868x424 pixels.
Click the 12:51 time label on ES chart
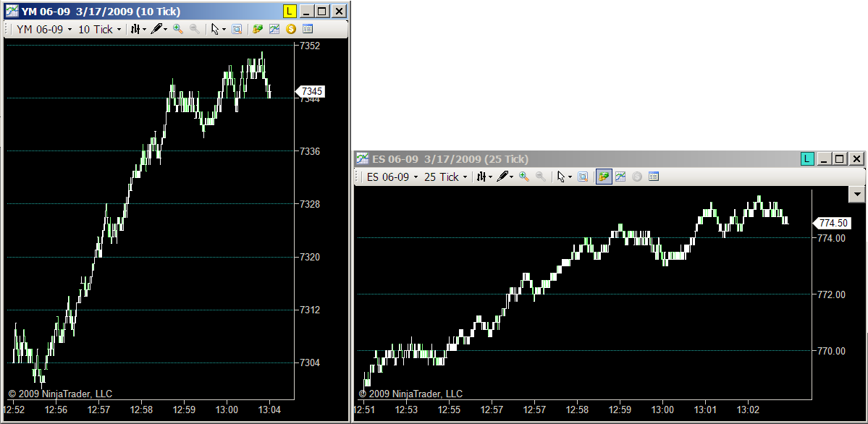(363, 410)
